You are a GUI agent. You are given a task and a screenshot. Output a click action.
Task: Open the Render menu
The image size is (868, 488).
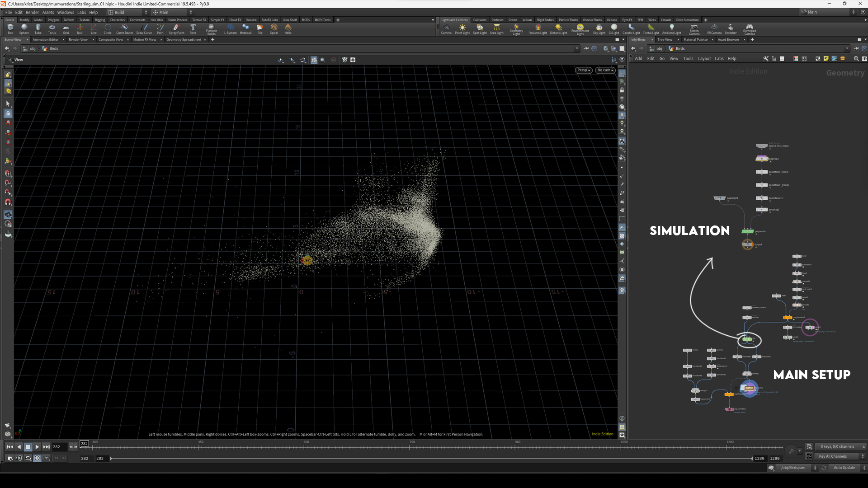[32, 12]
